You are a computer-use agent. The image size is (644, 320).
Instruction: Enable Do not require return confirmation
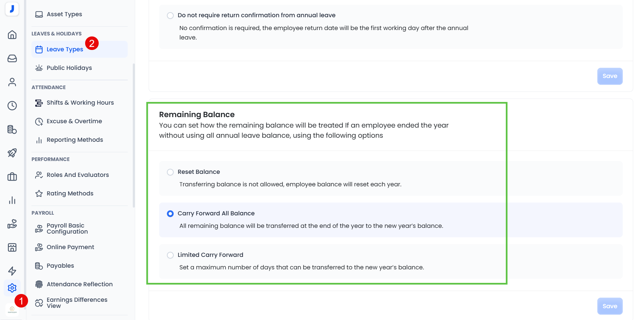pyautogui.click(x=170, y=16)
